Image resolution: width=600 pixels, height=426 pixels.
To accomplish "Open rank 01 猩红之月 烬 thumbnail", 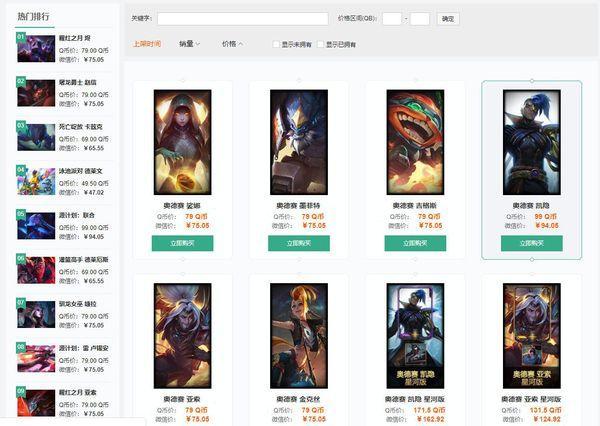I will [x=36, y=48].
